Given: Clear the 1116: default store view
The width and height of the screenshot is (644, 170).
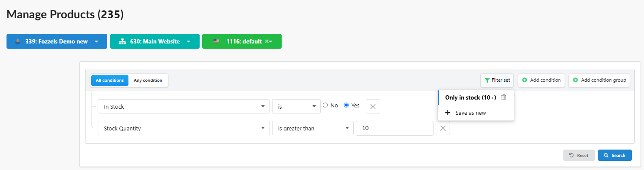Looking at the screenshot, I should coord(266,42).
